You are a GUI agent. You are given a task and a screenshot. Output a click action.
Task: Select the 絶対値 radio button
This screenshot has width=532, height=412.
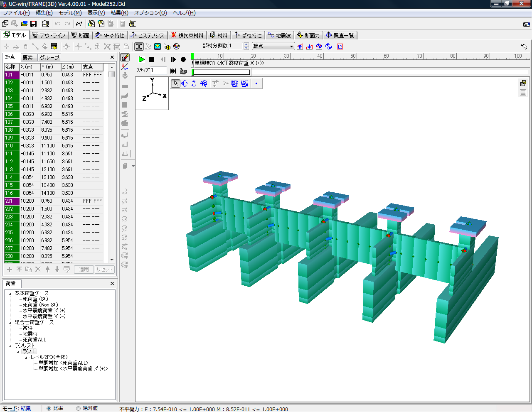[78, 408]
